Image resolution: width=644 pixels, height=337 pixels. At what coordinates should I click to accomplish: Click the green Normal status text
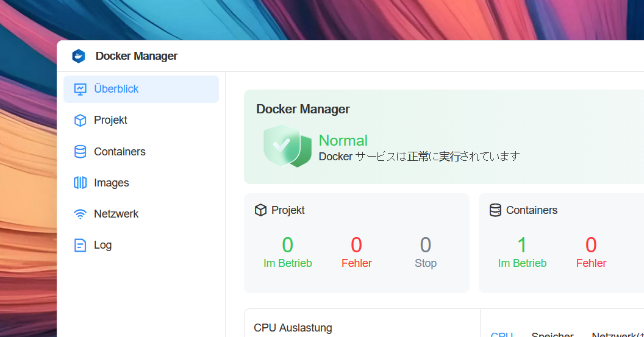[x=343, y=141]
